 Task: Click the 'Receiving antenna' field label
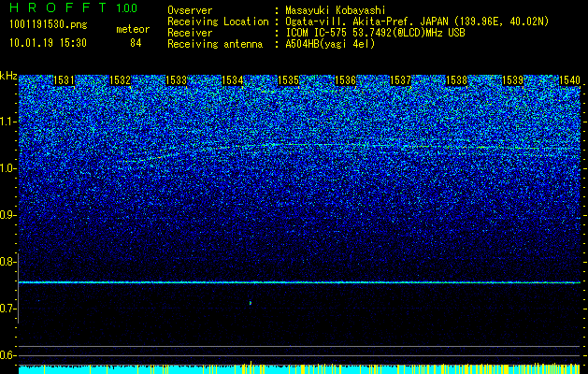click(x=215, y=44)
